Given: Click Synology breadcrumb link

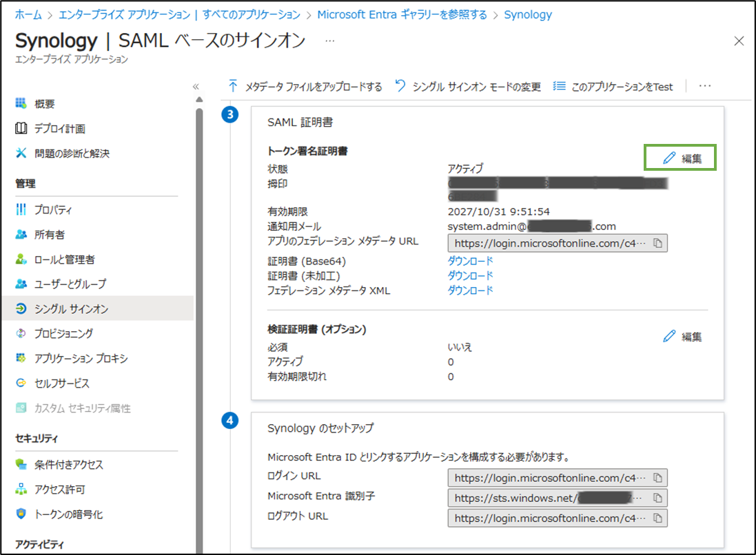Looking at the screenshot, I should tap(528, 15).
